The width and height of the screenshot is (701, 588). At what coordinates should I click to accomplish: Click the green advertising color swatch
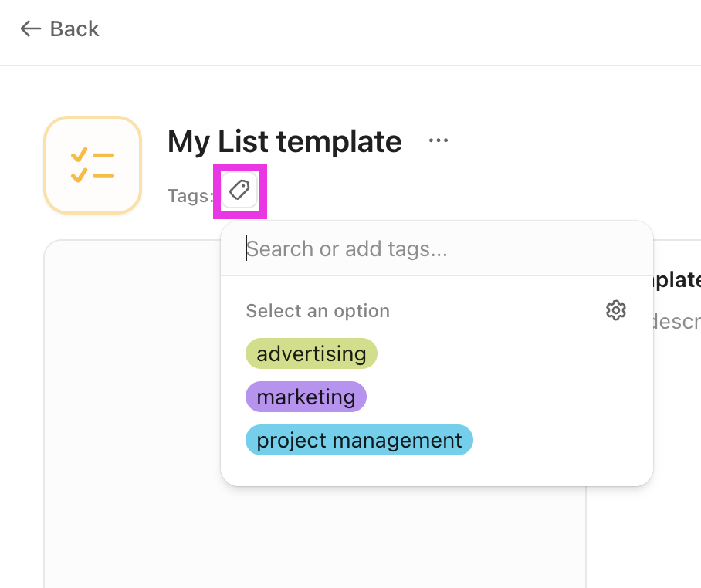click(x=311, y=353)
